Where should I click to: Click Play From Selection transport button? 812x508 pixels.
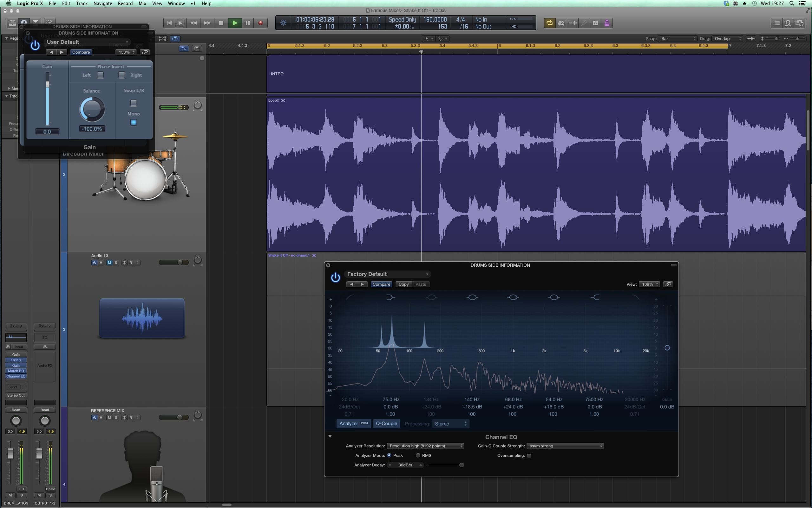(x=180, y=23)
